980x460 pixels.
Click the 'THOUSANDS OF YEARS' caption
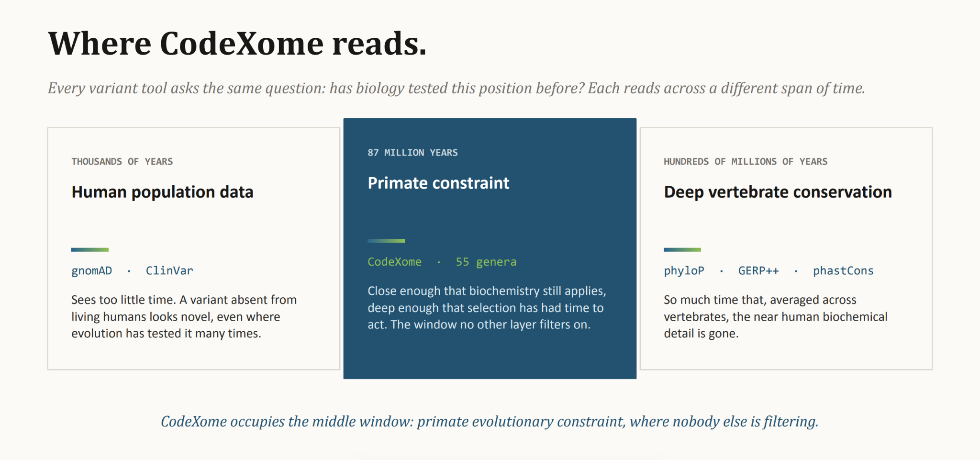point(122,162)
